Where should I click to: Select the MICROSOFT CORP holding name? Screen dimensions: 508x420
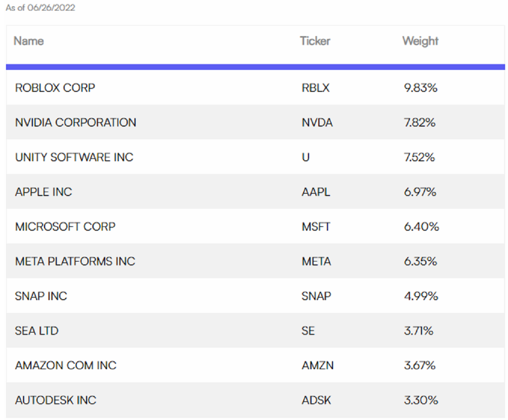[65, 227]
